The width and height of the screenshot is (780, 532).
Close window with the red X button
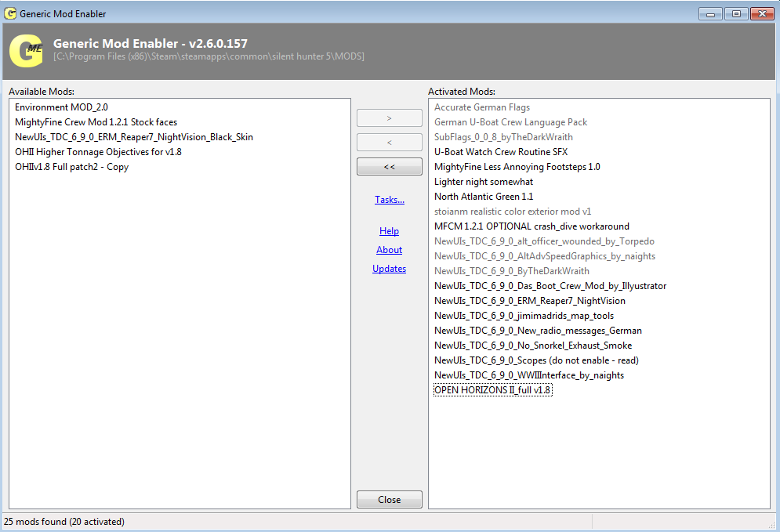pos(762,14)
